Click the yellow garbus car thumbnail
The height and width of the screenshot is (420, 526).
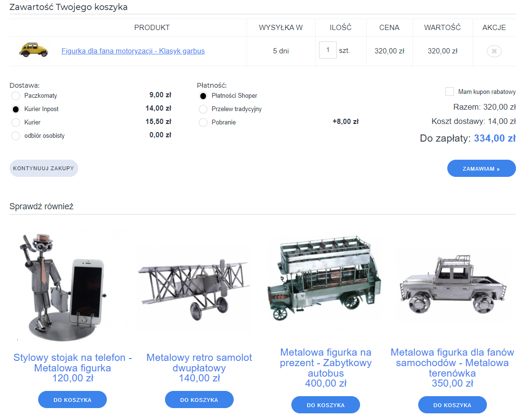click(34, 50)
